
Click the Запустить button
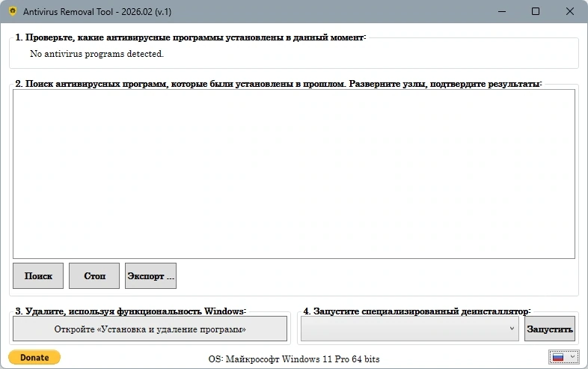[550, 329]
